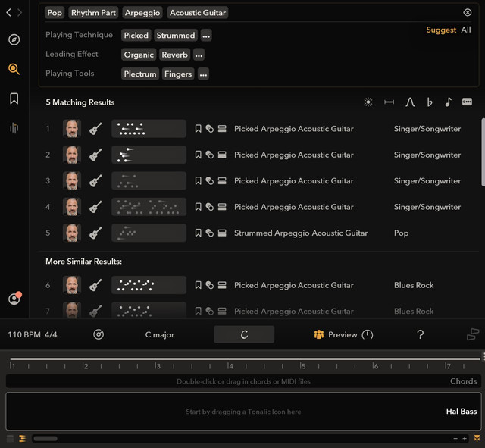Click the horizontal timeline scrollbar thumb

pos(45,438)
